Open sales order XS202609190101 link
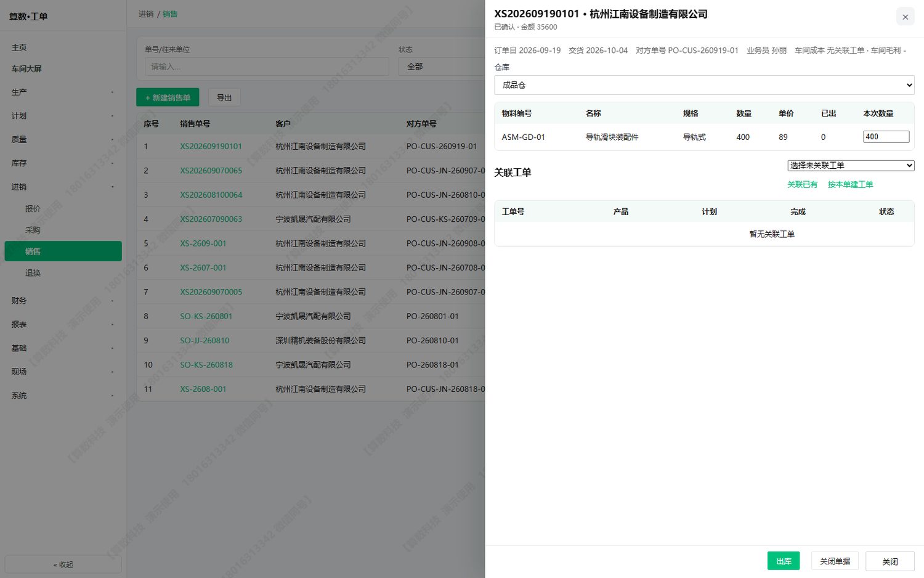This screenshot has width=924, height=578. [x=211, y=146]
